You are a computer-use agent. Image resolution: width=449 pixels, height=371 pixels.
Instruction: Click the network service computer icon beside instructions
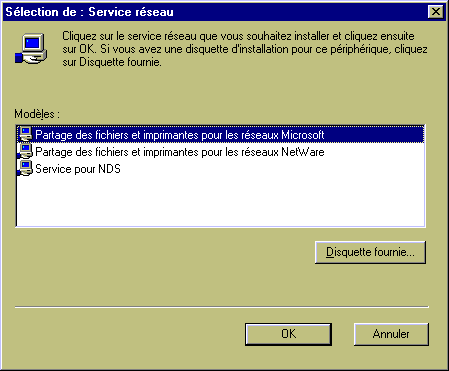[31, 49]
